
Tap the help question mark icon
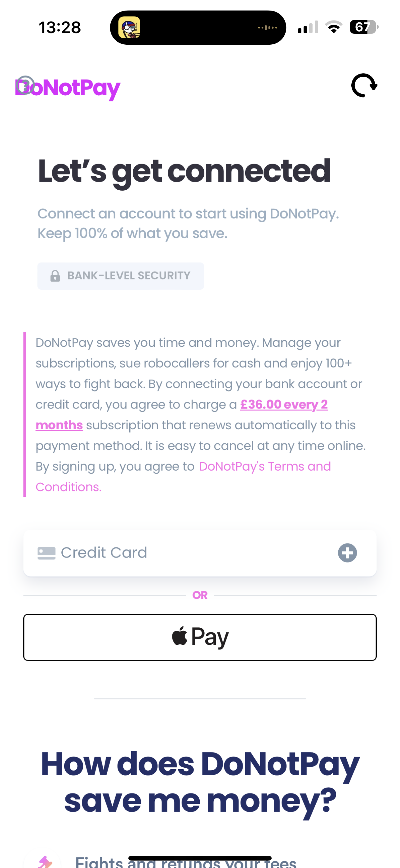pyautogui.click(x=25, y=84)
